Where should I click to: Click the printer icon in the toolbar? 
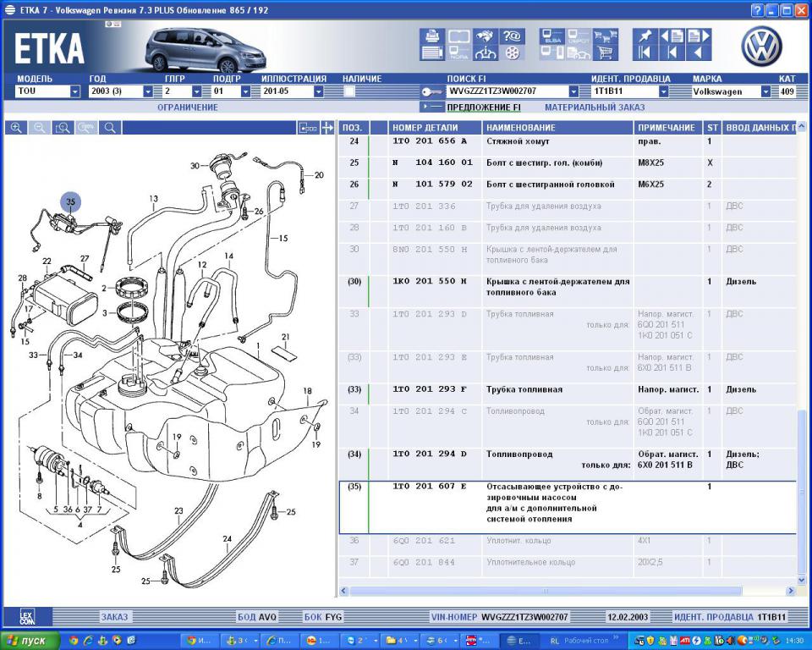pos(432,36)
